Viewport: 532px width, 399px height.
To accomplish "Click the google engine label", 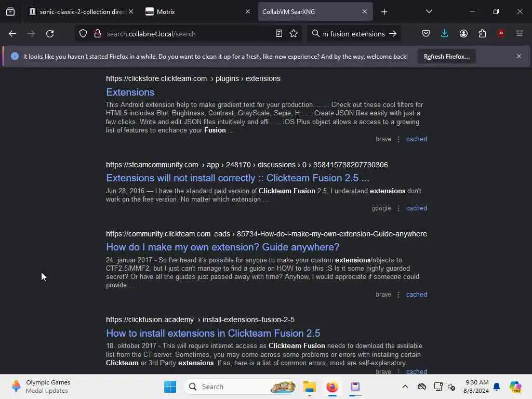I will tap(381, 208).
